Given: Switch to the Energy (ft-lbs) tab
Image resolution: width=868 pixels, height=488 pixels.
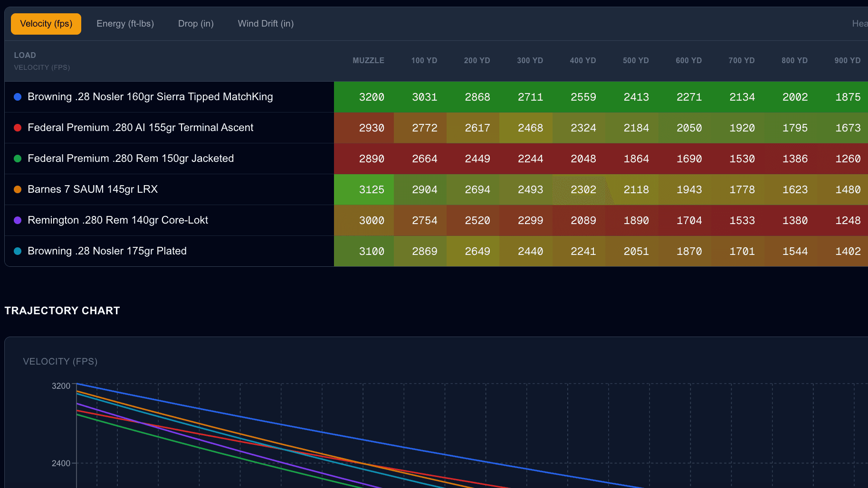Looking at the screenshot, I should tap(125, 23).
